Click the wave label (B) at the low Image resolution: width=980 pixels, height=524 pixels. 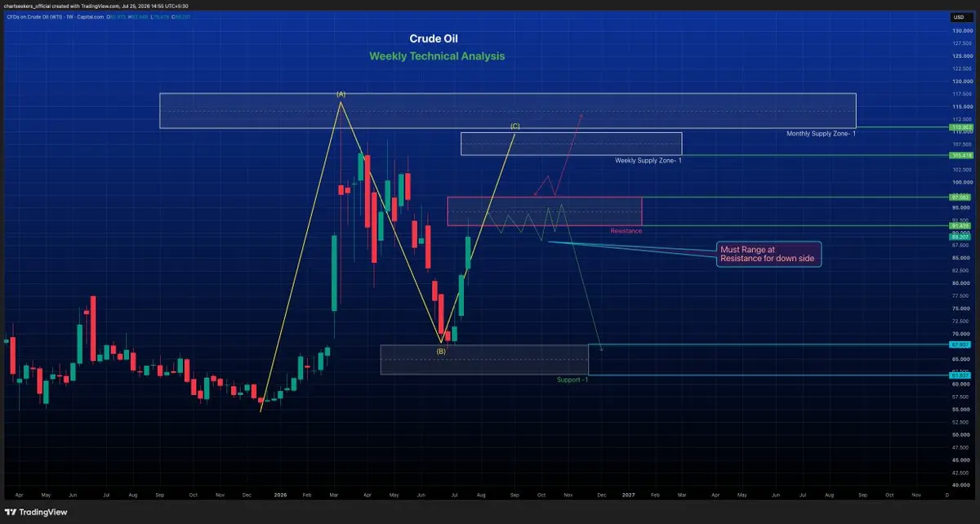[x=441, y=351]
